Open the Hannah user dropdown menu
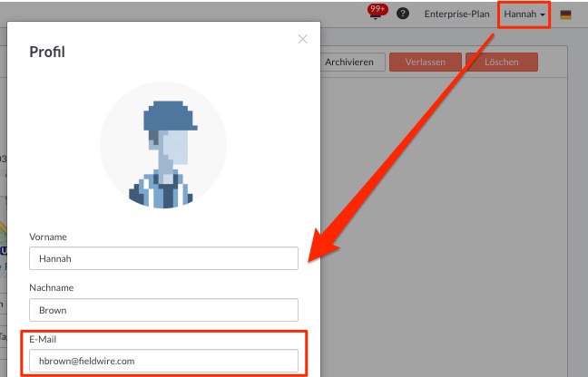This screenshot has height=377, width=588. (x=524, y=14)
